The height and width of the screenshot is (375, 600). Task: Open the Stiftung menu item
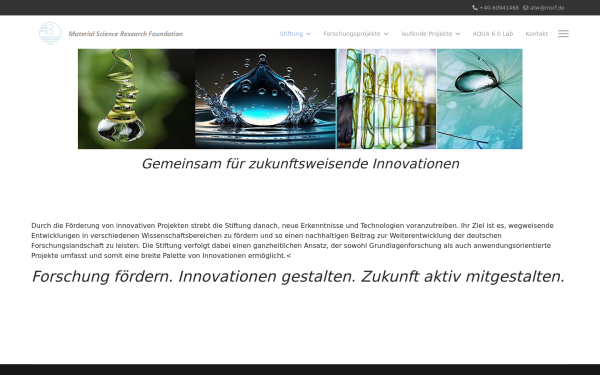291,34
